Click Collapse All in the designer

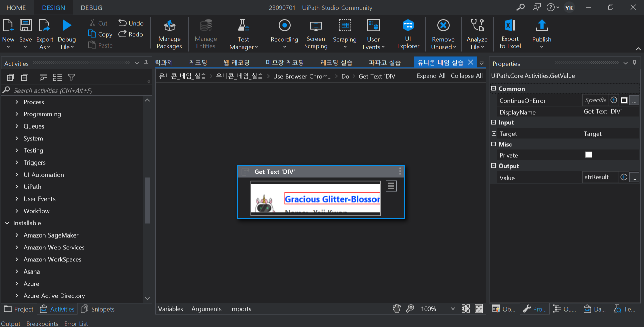pyautogui.click(x=467, y=76)
